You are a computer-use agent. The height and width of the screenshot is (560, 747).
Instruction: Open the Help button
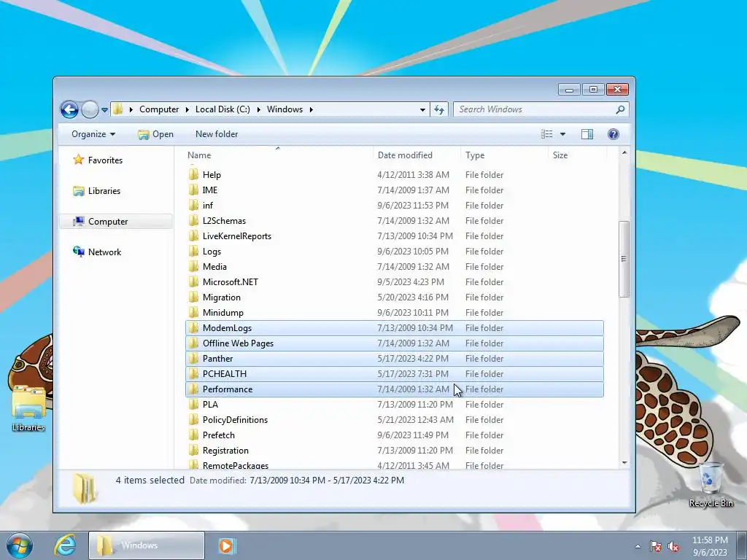(613, 134)
